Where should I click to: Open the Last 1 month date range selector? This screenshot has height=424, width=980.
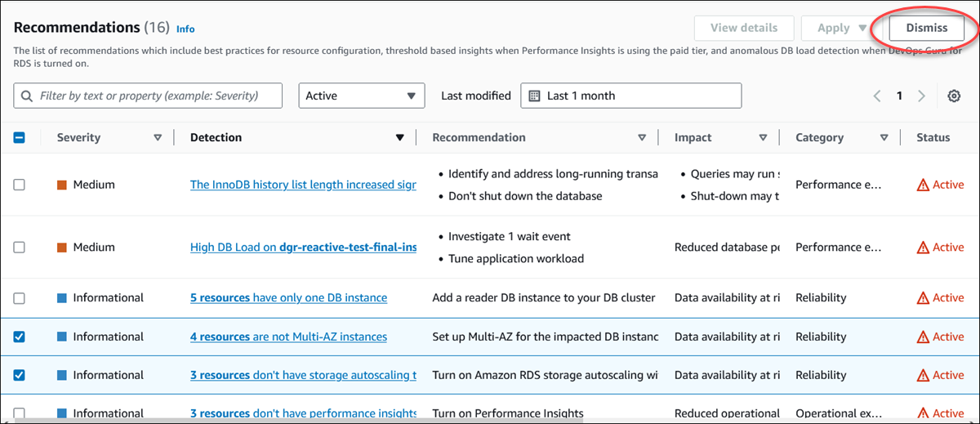630,96
